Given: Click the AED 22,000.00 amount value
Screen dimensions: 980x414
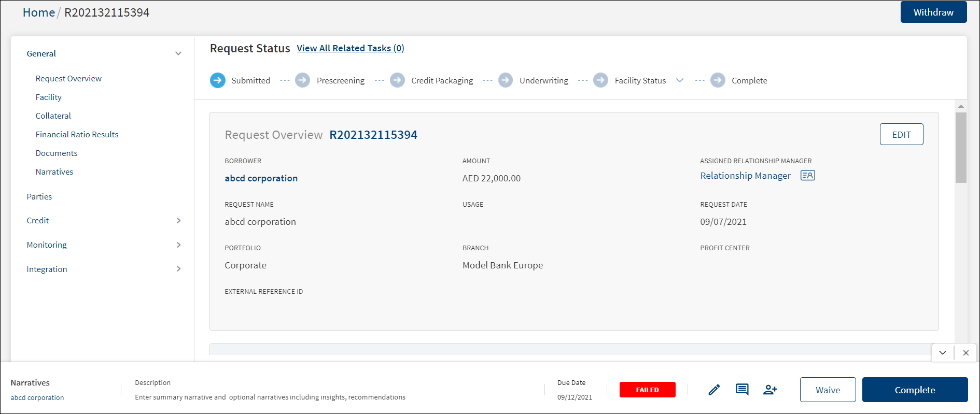Looking at the screenshot, I should [x=492, y=178].
